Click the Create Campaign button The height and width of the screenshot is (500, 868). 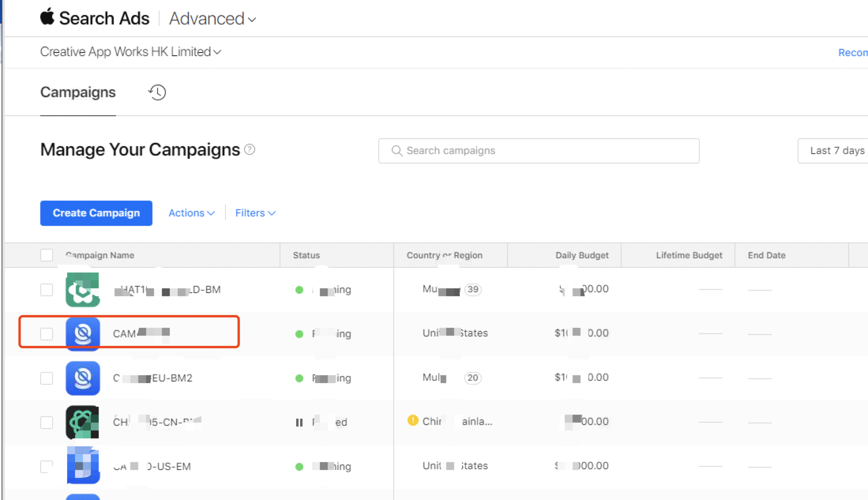pyautogui.click(x=96, y=213)
